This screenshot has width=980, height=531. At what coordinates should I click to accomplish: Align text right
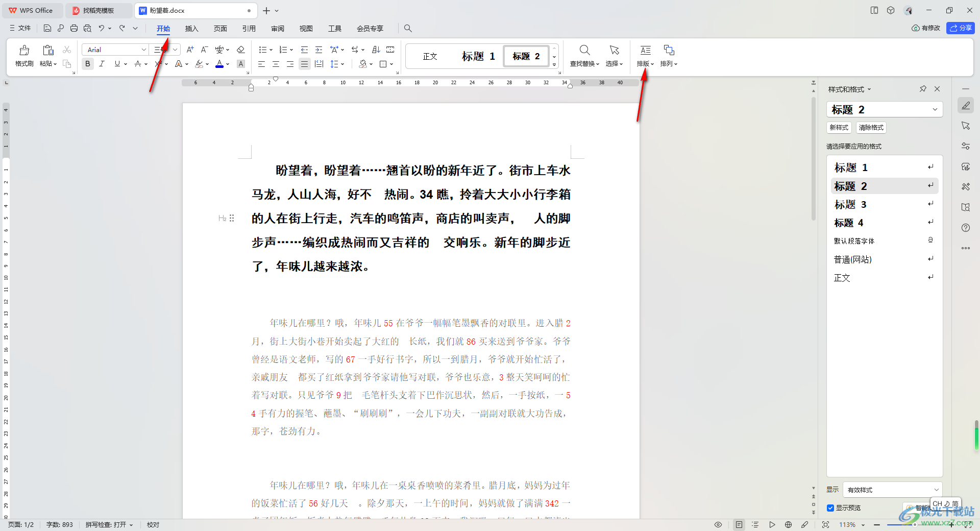[290, 64]
